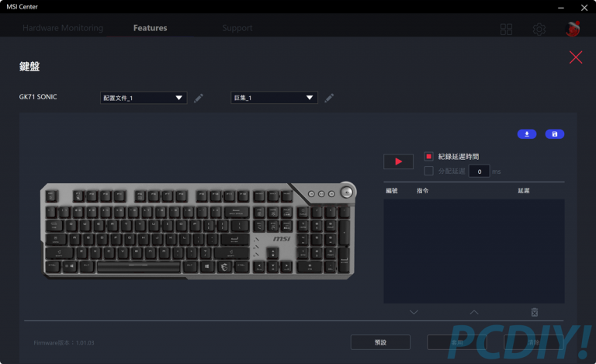Click the MSI dragon user avatar
Screen dimensions: 596x364
tap(573, 29)
